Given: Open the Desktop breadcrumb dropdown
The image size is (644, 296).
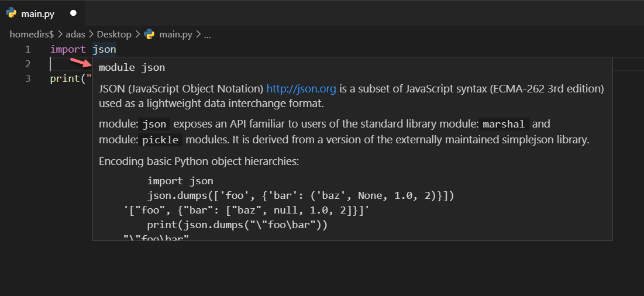Looking at the screenshot, I should 114,35.
